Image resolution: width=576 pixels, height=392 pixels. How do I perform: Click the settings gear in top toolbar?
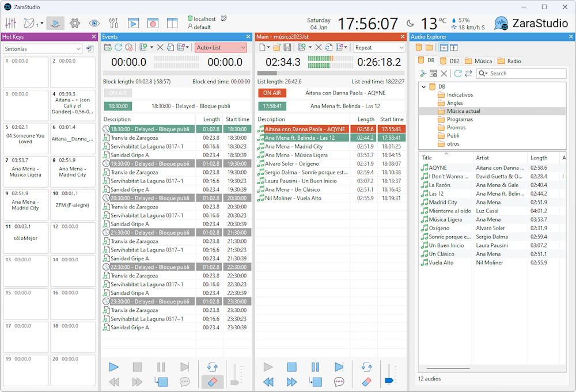tap(75, 24)
